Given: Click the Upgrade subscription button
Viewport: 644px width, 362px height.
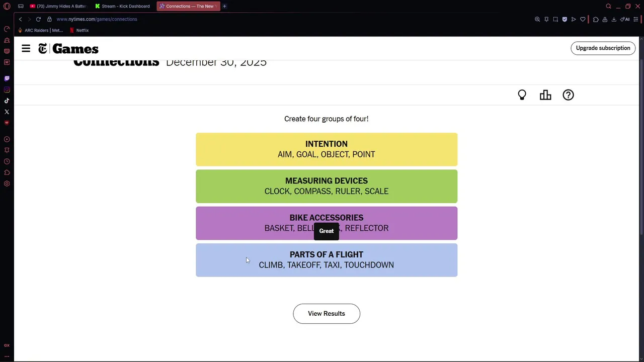Looking at the screenshot, I should point(603,48).
